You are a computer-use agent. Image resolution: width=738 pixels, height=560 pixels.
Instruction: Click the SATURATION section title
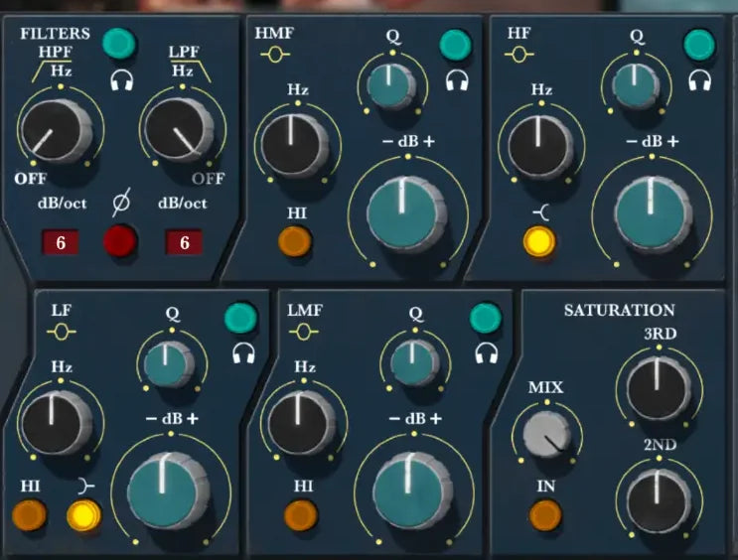pyautogui.click(x=620, y=310)
